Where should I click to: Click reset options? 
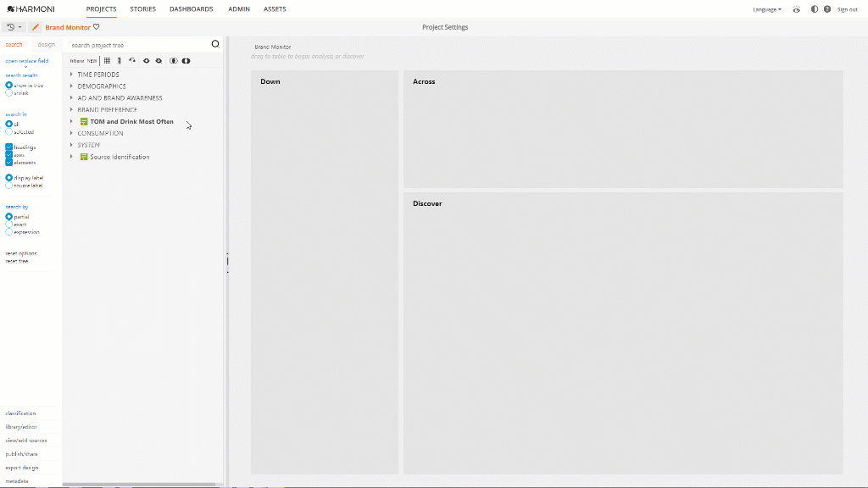pyautogui.click(x=21, y=253)
